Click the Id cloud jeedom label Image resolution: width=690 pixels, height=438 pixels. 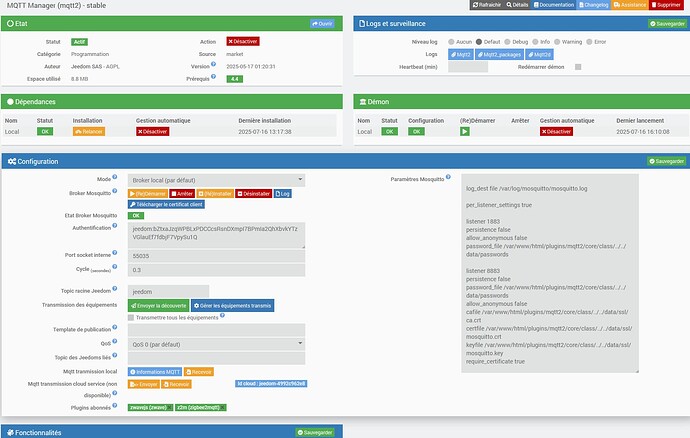[x=271, y=384]
